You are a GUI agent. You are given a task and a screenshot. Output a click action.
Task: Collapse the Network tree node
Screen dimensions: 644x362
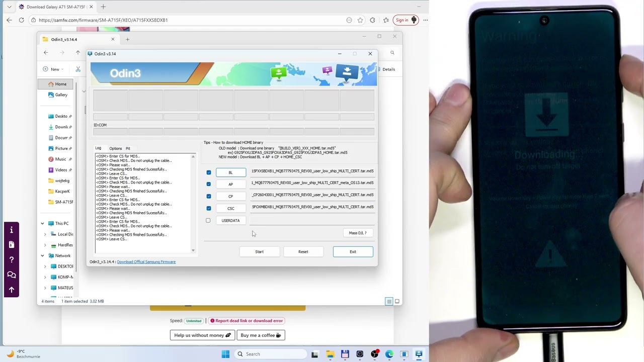point(42,256)
